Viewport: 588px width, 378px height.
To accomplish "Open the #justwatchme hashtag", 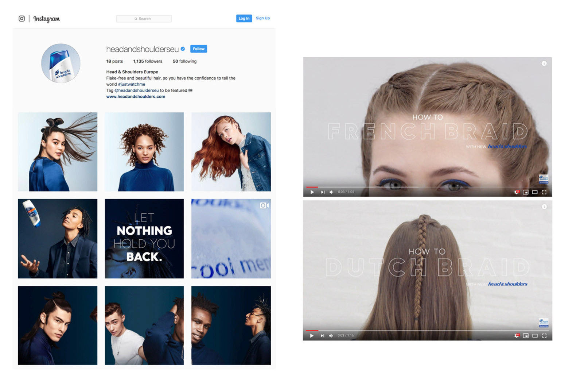I will click(132, 84).
